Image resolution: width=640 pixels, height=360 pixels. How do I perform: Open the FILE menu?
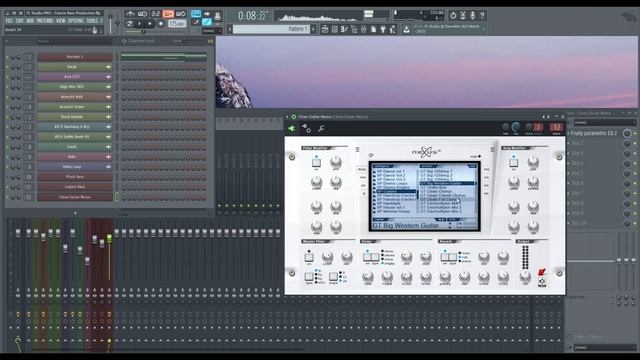(x=9, y=21)
